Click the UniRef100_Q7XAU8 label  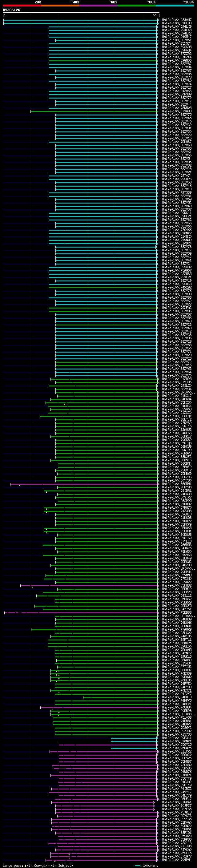pyautogui.click(x=177, y=111)
